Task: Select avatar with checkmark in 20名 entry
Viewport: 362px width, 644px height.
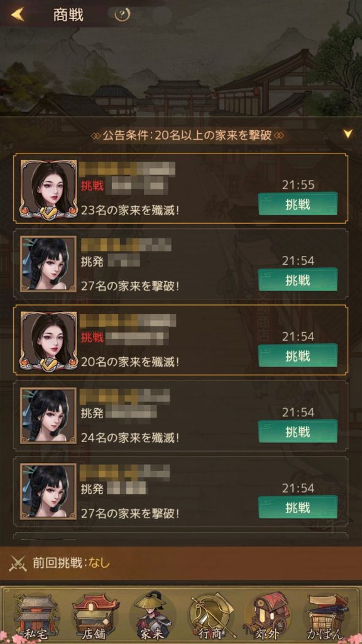Action: click(x=48, y=340)
